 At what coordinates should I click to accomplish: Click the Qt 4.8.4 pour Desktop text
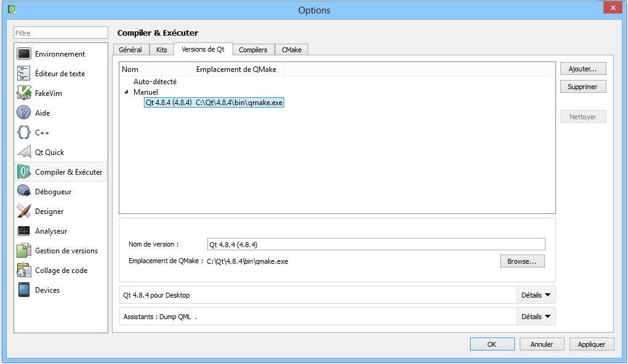pyautogui.click(x=157, y=295)
